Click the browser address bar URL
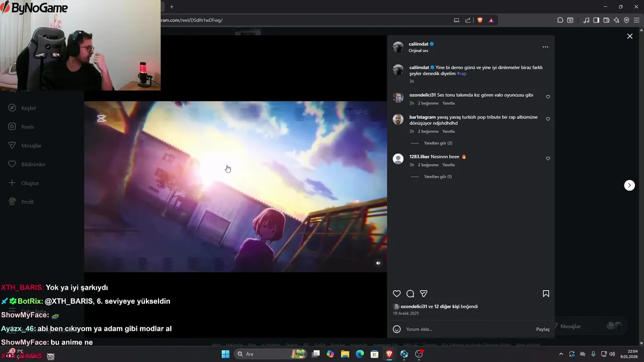The image size is (644, 362). pyautogui.click(x=192, y=20)
